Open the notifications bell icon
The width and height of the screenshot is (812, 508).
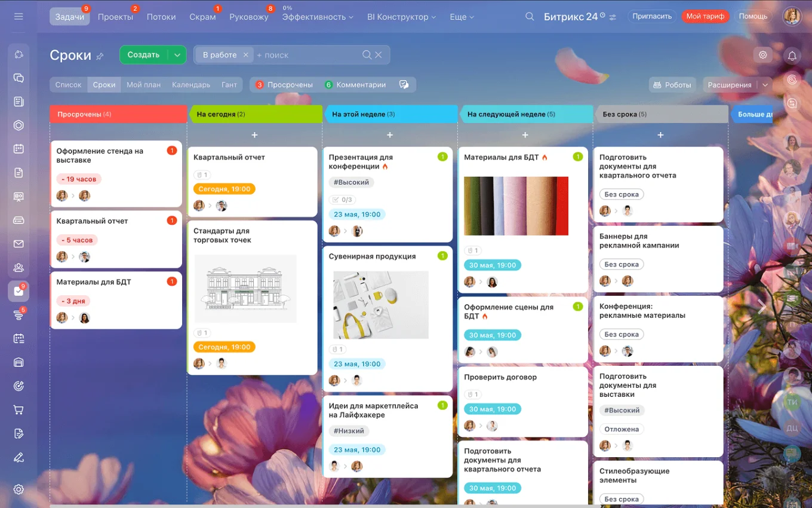pos(792,56)
